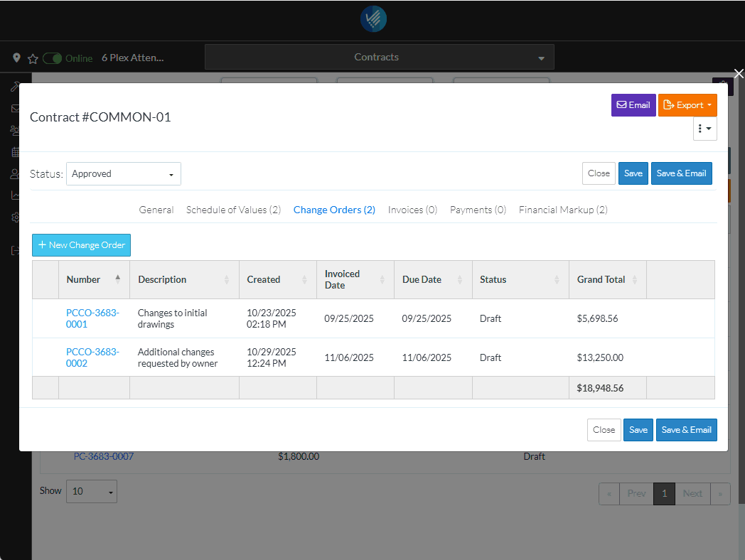Click the favorite star icon
The image size is (745, 560).
click(x=33, y=58)
